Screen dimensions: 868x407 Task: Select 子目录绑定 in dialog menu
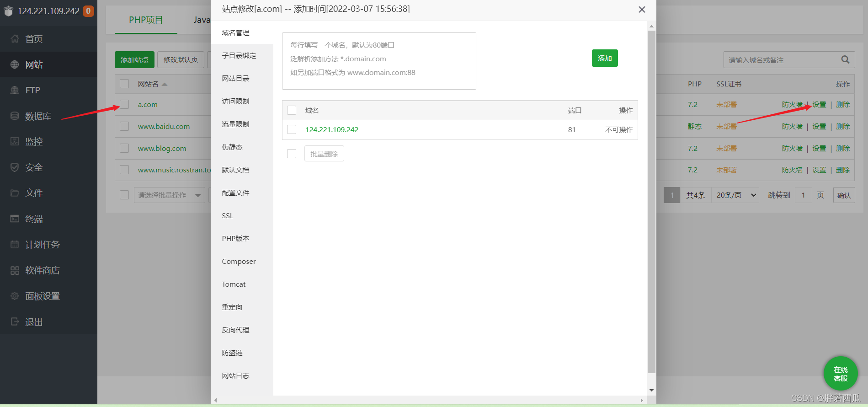(242, 55)
